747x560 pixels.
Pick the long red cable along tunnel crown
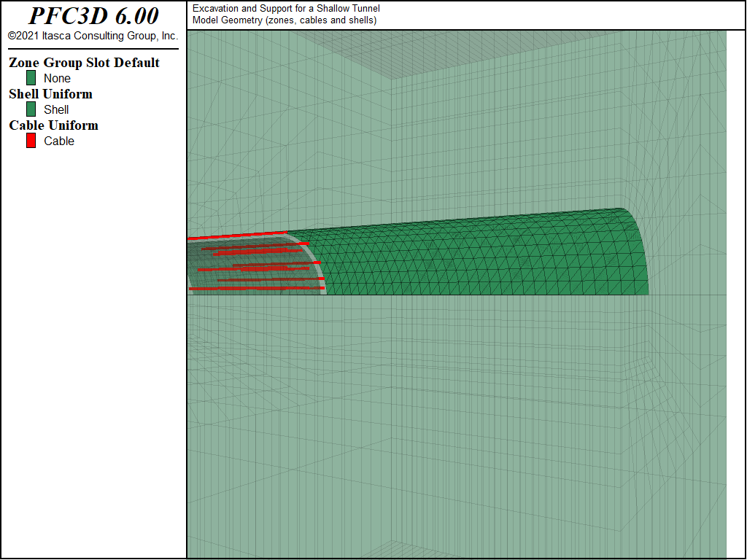coord(237,236)
